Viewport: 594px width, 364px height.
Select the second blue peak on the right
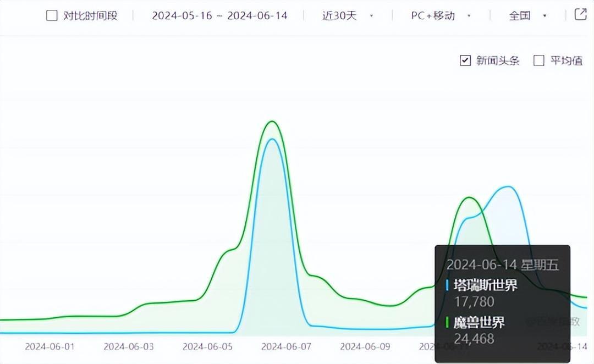508,187
